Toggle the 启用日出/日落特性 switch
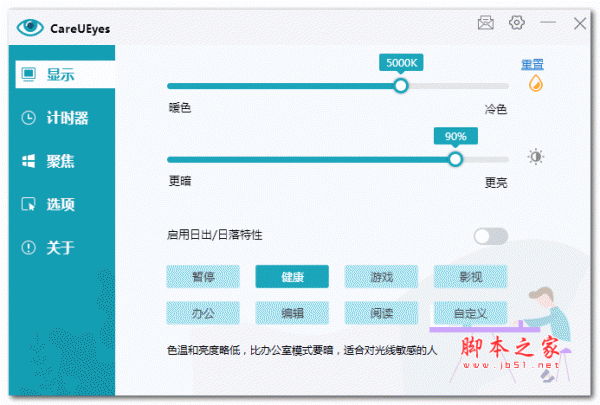Image resolution: width=600 pixels, height=405 pixels. tap(491, 236)
